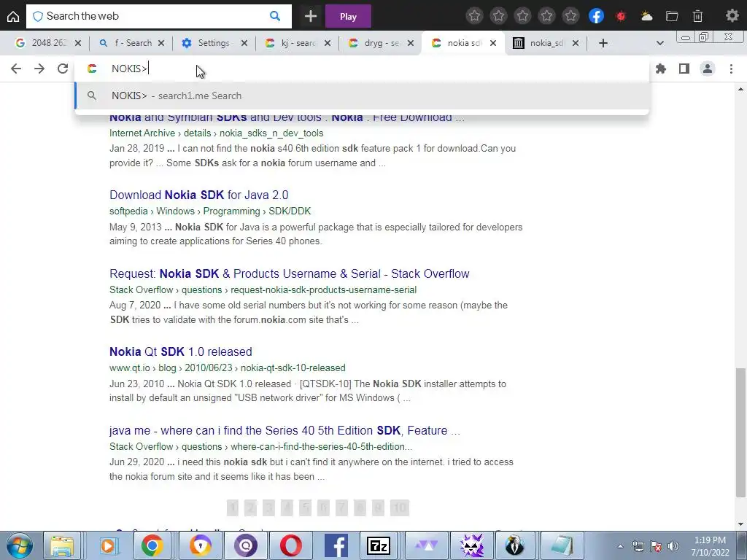Go to results page 10

point(399,508)
